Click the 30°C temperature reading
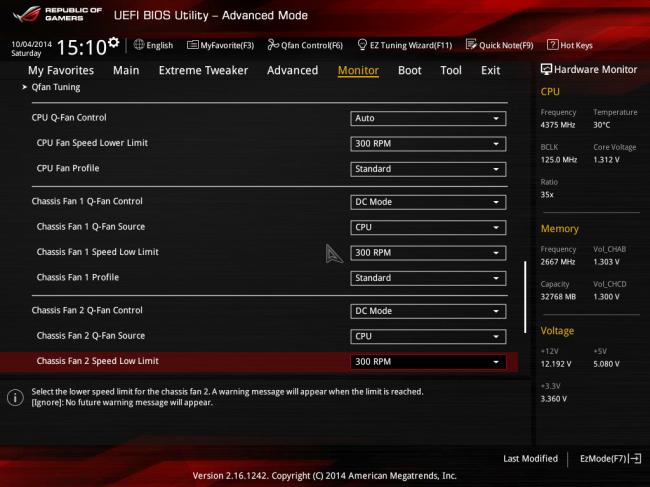This screenshot has height=487, width=650. [601, 125]
